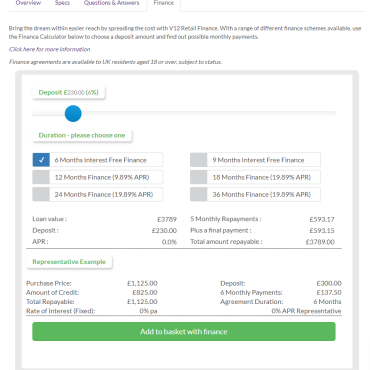Image resolution: width=370 pixels, height=370 pixels.
Task: Click the Total amount repayable value
Action: click(320, 242)
